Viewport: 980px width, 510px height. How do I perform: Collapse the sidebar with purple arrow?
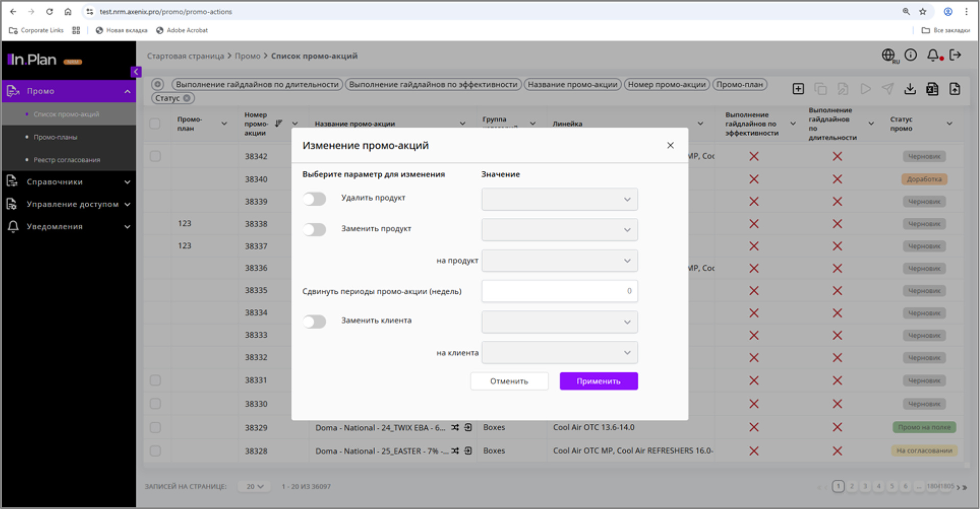(x=136, y=72)
